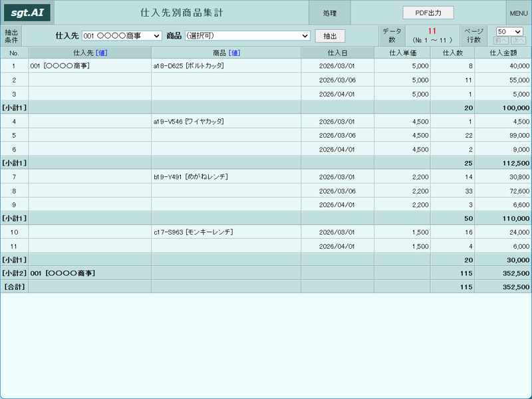Click unit price 2,200 in row 9

click(420, 205)
